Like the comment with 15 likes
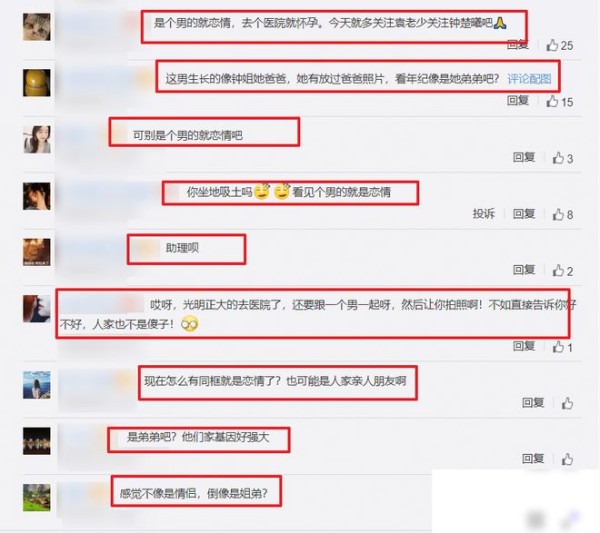600x533 pixels. [x=553, y=101]
